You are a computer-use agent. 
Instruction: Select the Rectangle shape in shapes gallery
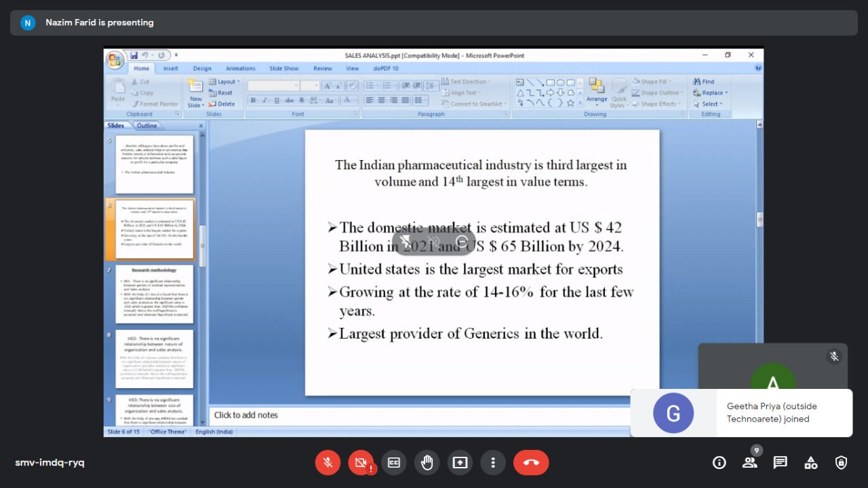pyautogui.click(x=551, y=82)
